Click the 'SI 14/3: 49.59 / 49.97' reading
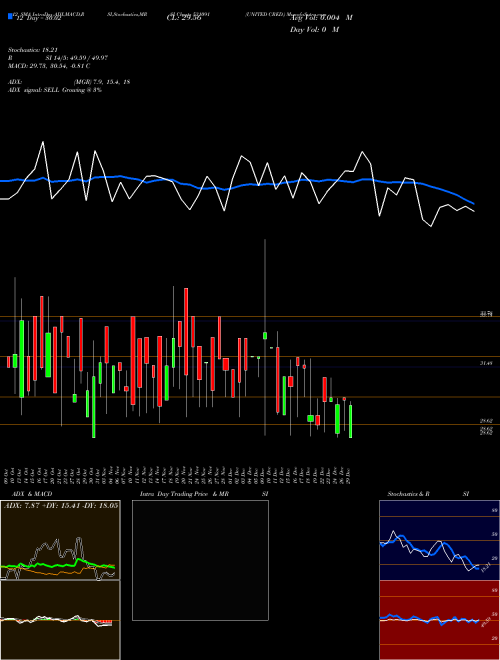 pyautogui.click(x=77, y=58)
